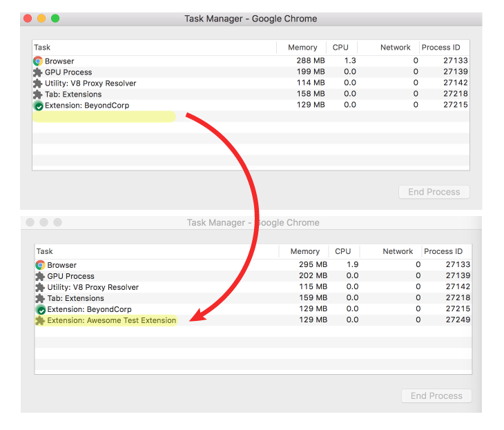Click 158 MB memory value in upper window
The height and width of the screenshot is (430, 504).
311,94
